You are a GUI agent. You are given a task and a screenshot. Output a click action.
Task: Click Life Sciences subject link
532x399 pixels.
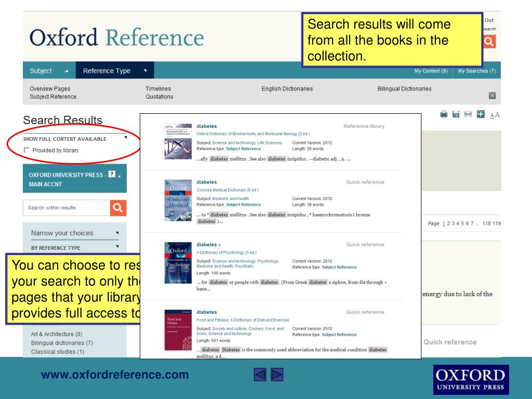tap(270, 143)
